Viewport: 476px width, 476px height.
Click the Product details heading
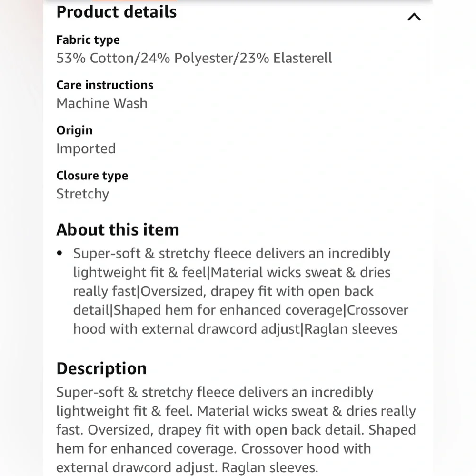[116, 12]
